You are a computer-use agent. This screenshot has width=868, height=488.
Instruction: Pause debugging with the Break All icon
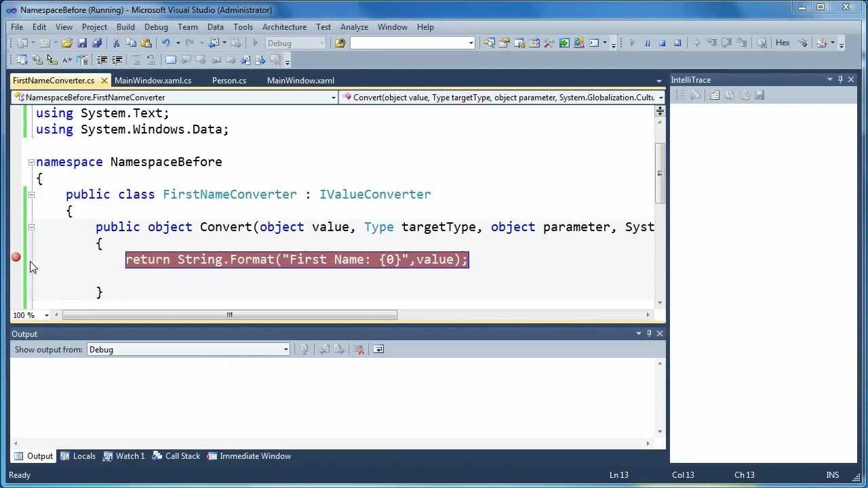click(647, 43)
